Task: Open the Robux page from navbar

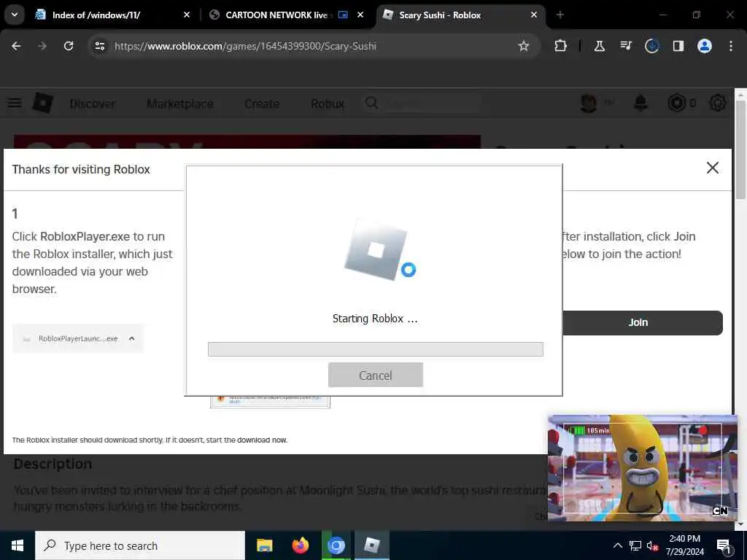Action: coord(328,104)
